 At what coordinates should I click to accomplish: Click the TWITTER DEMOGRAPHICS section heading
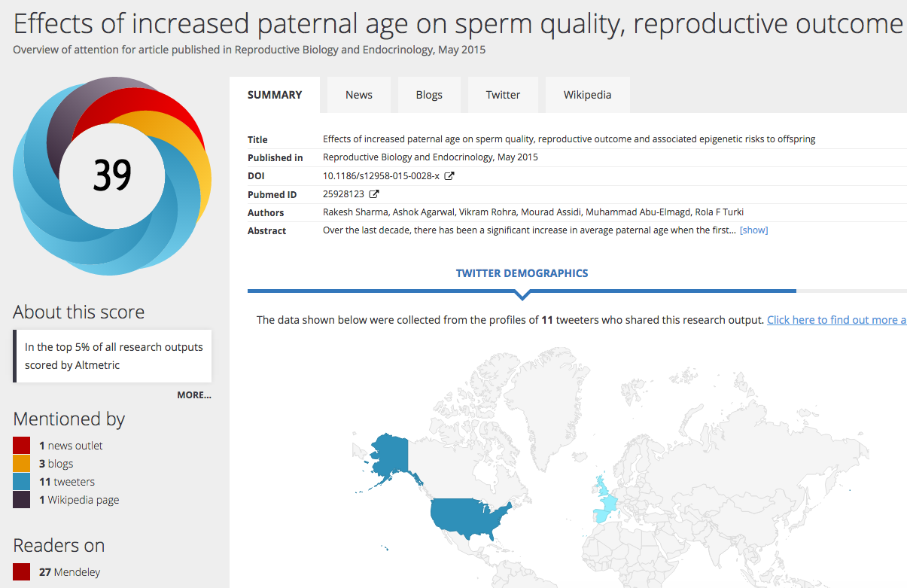coord(522,273)
